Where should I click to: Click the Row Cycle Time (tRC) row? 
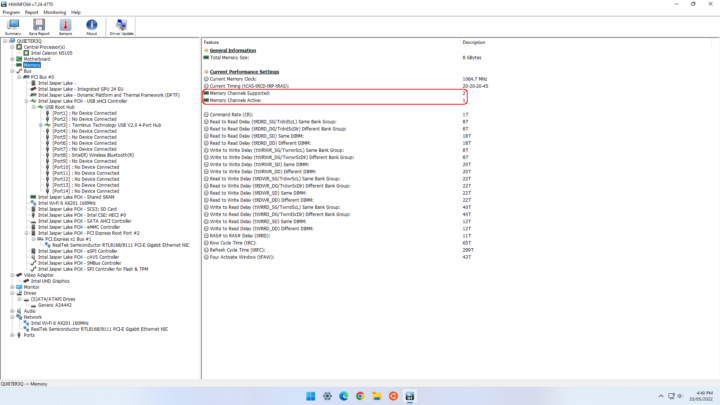[x=337, y=243]
